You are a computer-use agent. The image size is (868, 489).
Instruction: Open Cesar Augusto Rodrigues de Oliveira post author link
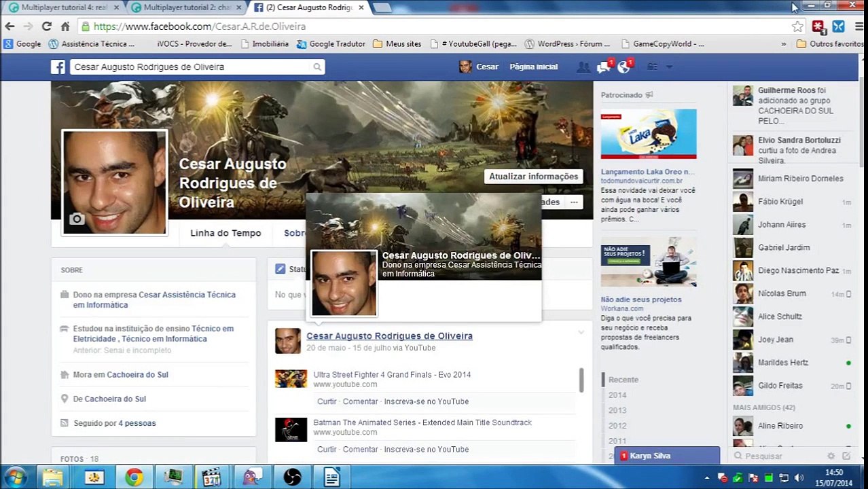click(x=389, y=336)
